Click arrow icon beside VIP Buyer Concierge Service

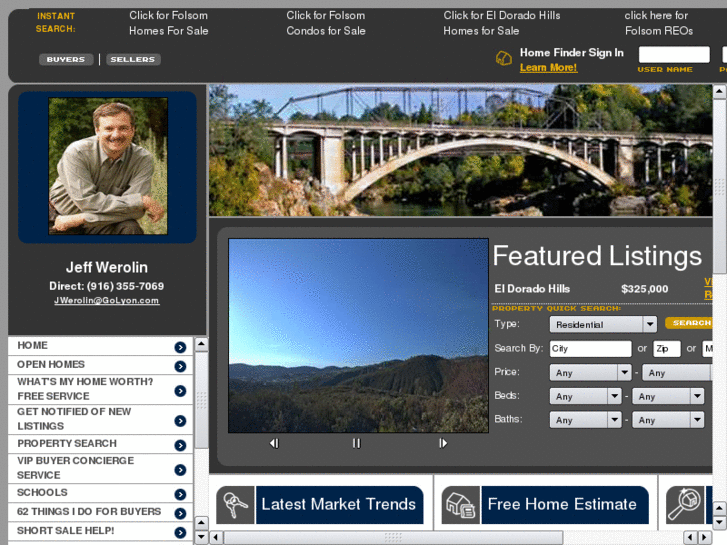(180, 470)
